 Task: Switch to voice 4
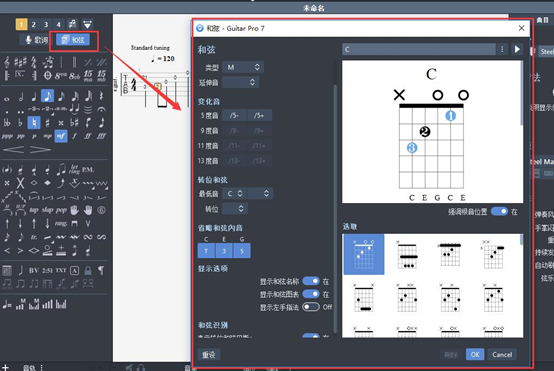(59, 24)
